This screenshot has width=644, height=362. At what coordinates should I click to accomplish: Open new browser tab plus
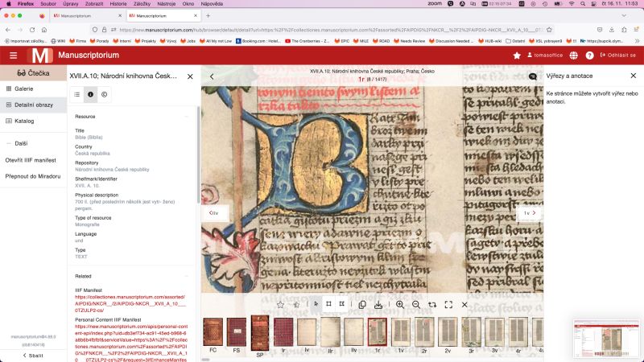tap(208, 15)
